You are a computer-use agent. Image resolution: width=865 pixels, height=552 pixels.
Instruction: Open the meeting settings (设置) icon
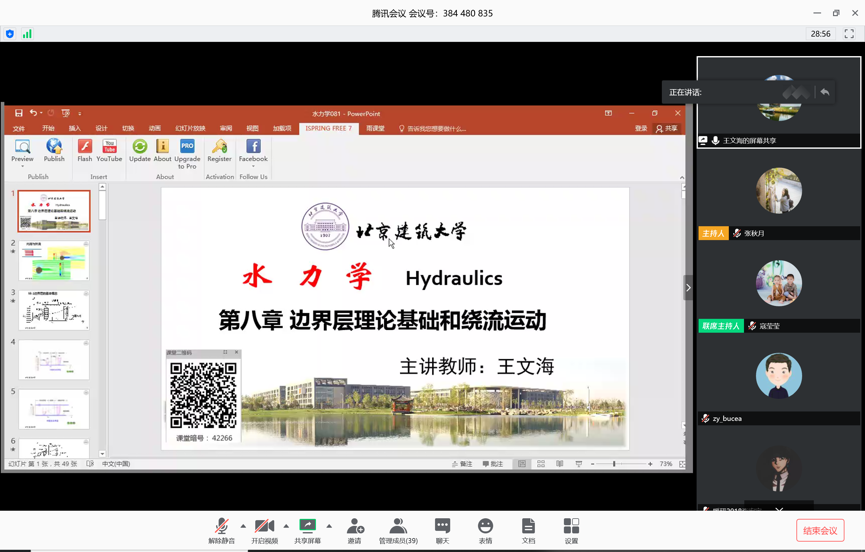pos(571,530)
